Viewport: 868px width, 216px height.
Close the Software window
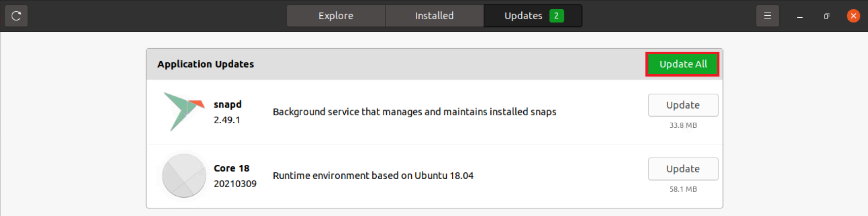tap(853, 16)
